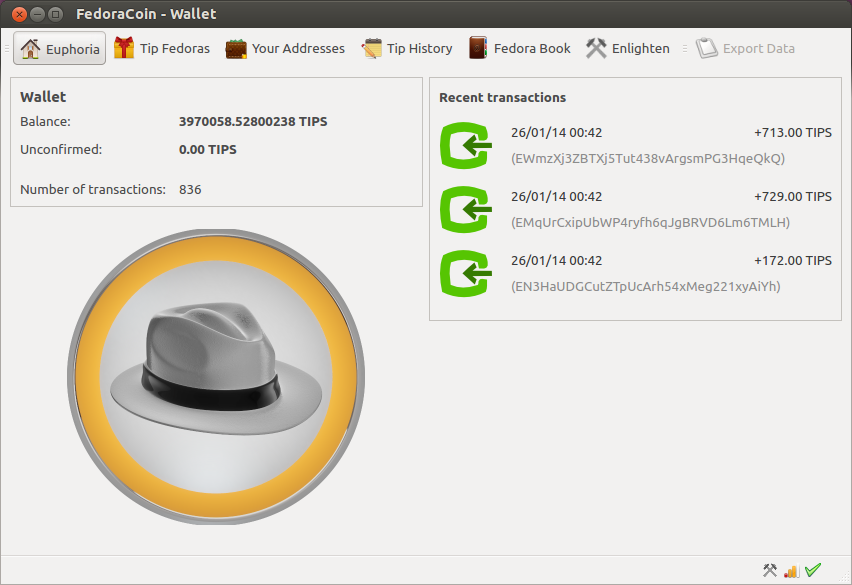Click the network connection bars status icon
Screen dimensions: 852x585
click(x=792, y=571)
